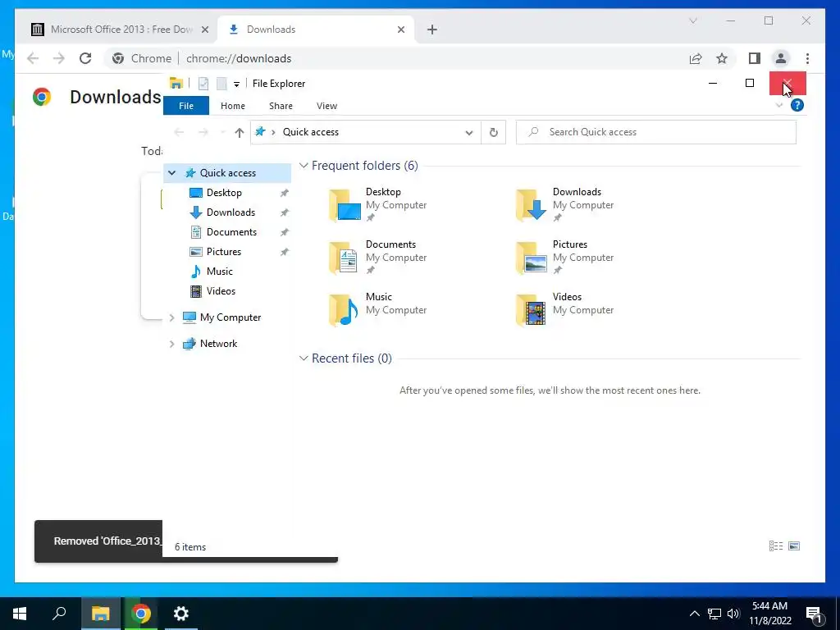Open Windows Start menu
840x630 pixels.
(x=20, y=614)
